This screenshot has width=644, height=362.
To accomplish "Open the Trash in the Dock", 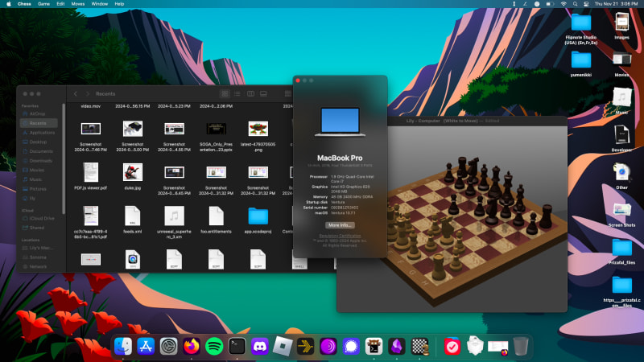I will point(521,346).
